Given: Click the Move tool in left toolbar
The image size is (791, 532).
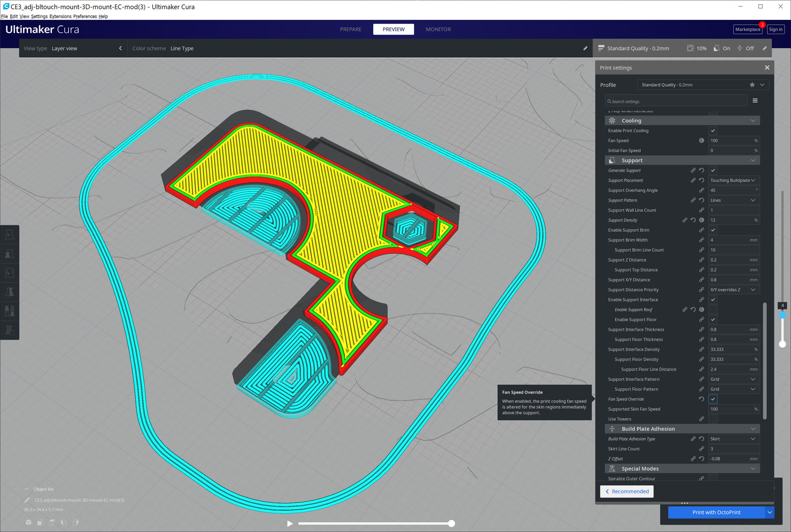Looking at the screenshot, I should pyautogui.click(x=9, y=235).
